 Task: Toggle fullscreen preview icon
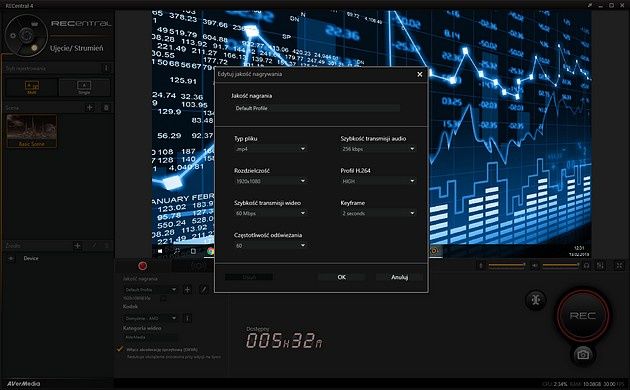619,265
